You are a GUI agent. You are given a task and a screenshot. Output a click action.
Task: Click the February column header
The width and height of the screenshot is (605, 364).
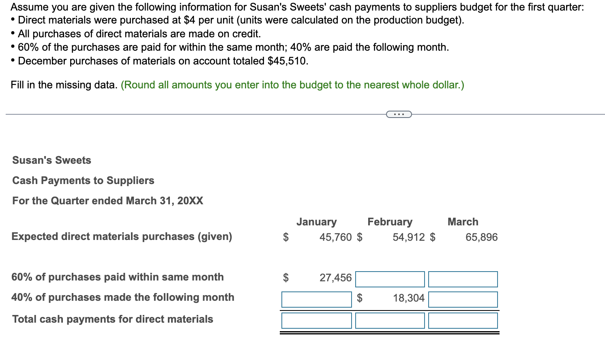(390, 222)
